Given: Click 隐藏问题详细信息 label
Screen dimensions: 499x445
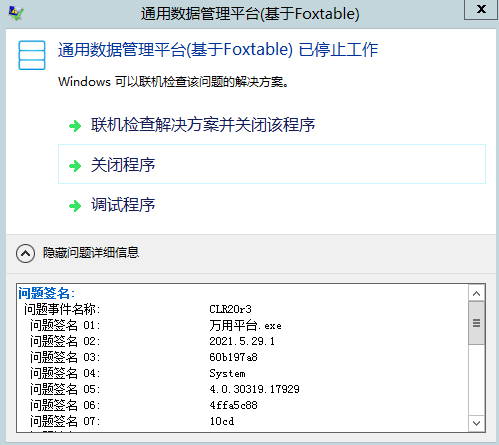Looking at the screenshot, I should (x=91, y=253).
